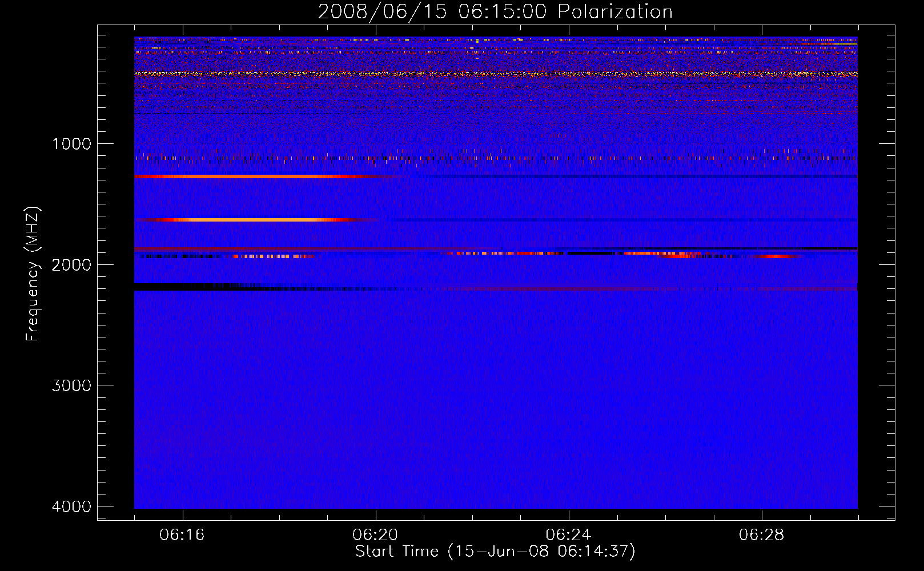Click the 4000 frequency tick label
The width and height of the screenshot is (924, 571).
71,506
